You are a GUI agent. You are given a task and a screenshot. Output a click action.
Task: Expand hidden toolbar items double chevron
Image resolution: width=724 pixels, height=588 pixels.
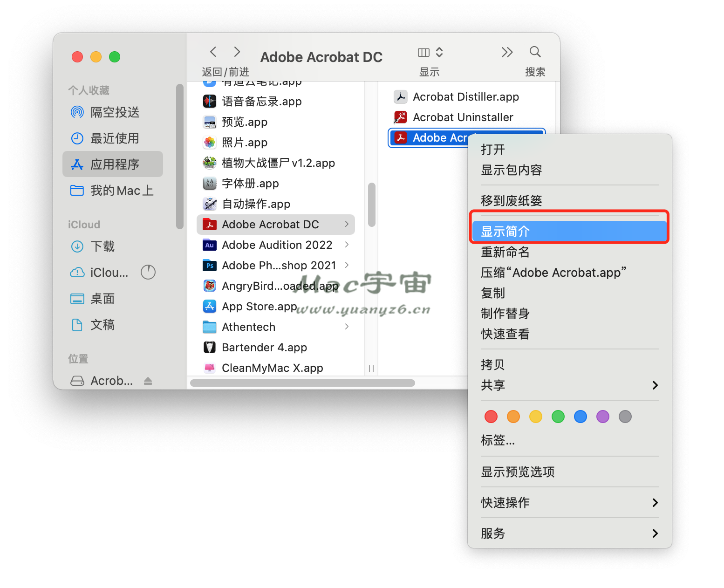507,52
